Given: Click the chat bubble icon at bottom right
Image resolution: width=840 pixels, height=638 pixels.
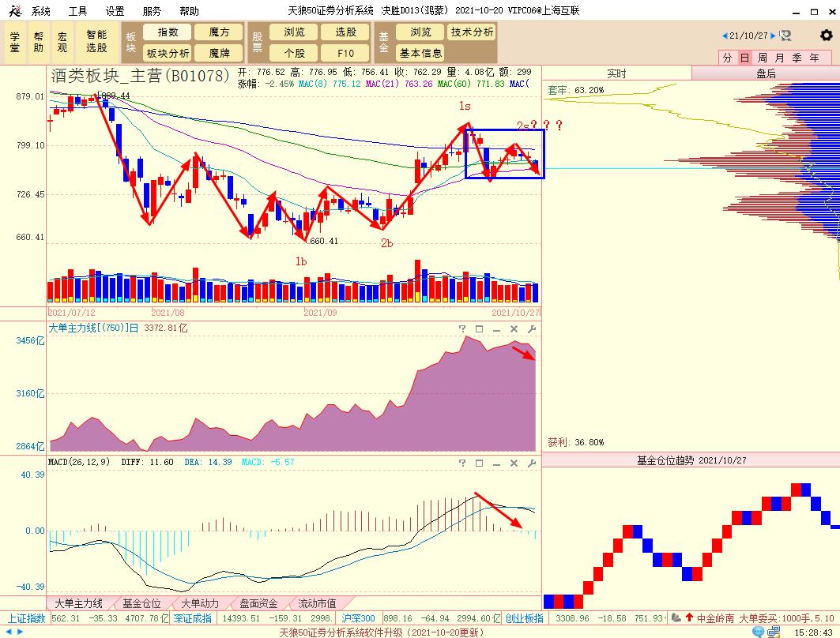Looking at the screenshot, I should pyautogui.click(x=758, y=632).
